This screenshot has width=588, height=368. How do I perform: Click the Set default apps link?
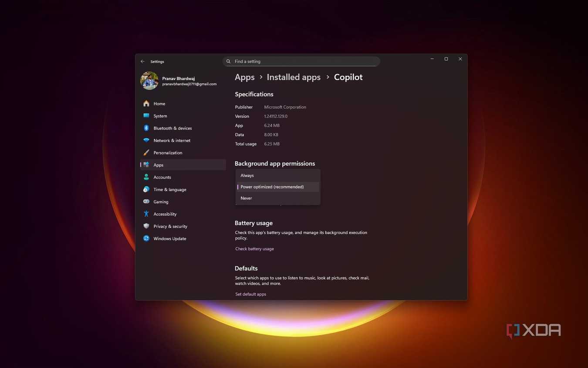click(250, 294)
